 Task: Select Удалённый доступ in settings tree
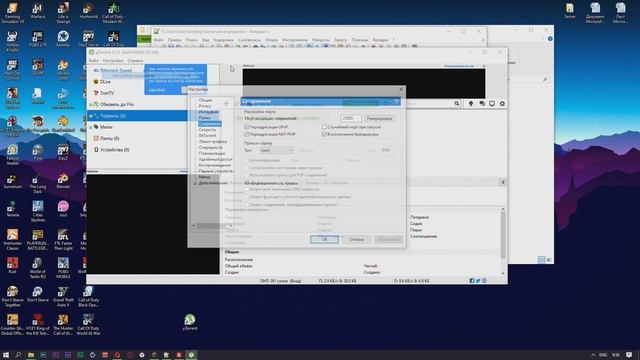[x=215, y=159]
